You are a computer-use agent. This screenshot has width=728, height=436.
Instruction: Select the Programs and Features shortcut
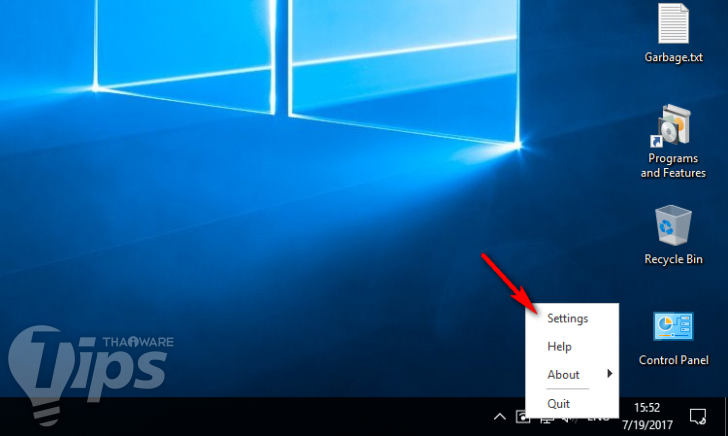(673, 142)
